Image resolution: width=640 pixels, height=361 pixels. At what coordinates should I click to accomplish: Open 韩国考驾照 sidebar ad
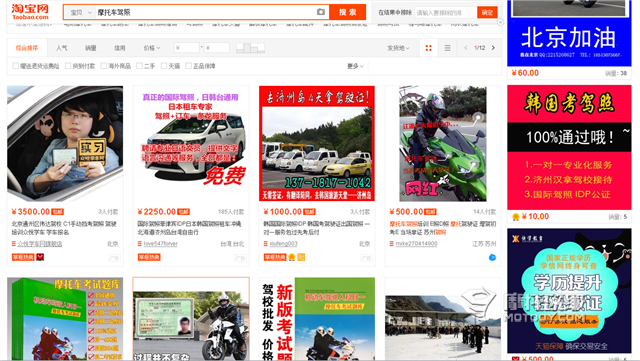[x=569, y=147]
